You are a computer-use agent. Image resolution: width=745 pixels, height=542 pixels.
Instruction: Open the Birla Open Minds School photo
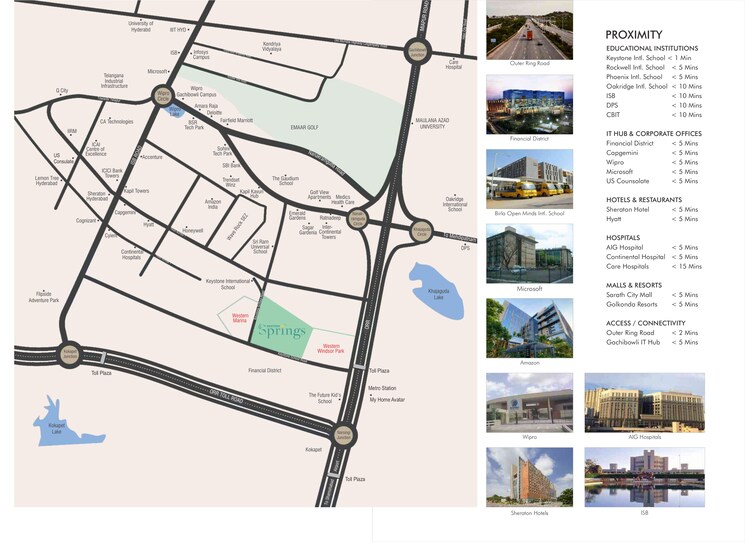[x=529, y=179]
